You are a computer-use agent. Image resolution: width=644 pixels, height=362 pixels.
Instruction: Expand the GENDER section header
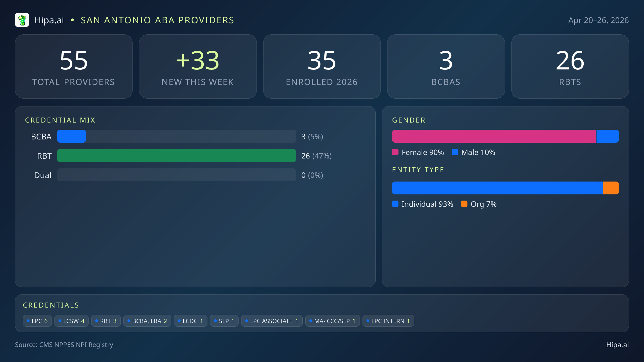(409, 120)
